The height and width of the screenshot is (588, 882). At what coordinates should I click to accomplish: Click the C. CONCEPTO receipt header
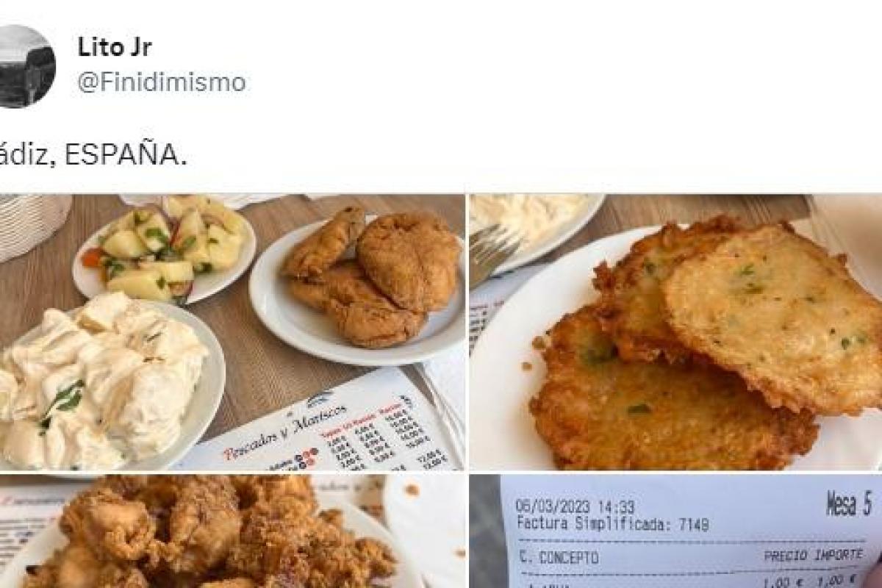point(557,558)
